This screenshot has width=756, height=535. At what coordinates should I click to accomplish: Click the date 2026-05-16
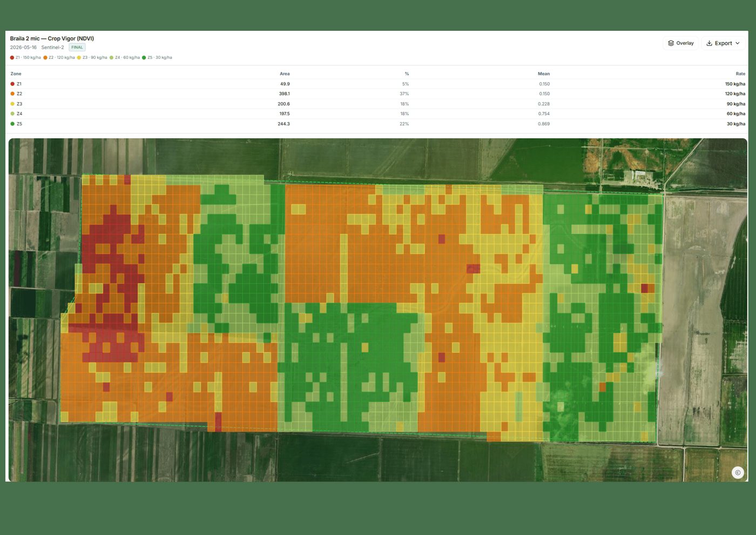point(23,48)
